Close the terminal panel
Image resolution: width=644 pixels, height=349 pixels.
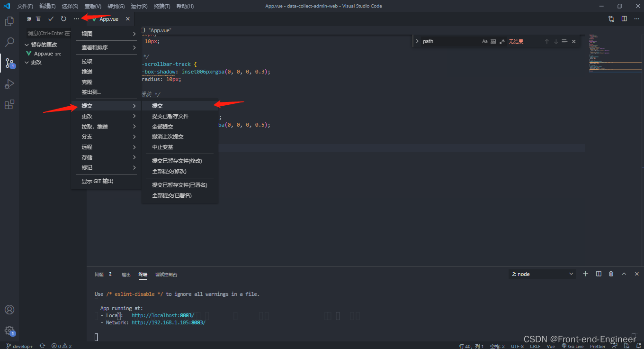click(637, 274)
